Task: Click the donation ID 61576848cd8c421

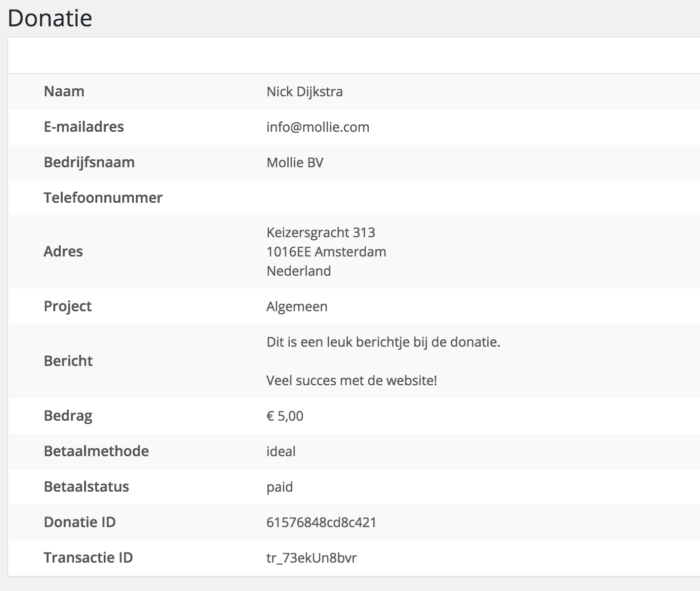Action: coord(321,523)
